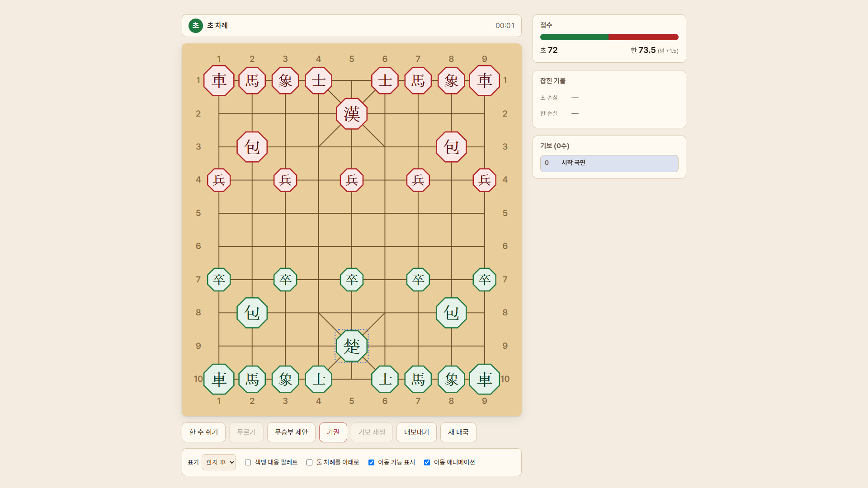Click the red elephant 象 on file 3

tap(285, 80)
